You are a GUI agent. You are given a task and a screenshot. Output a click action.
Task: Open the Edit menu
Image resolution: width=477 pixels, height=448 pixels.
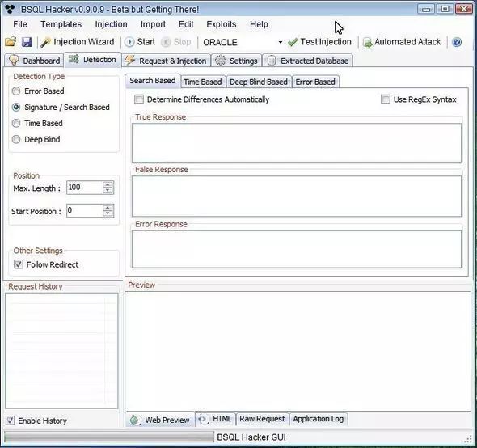pos(186,24)
